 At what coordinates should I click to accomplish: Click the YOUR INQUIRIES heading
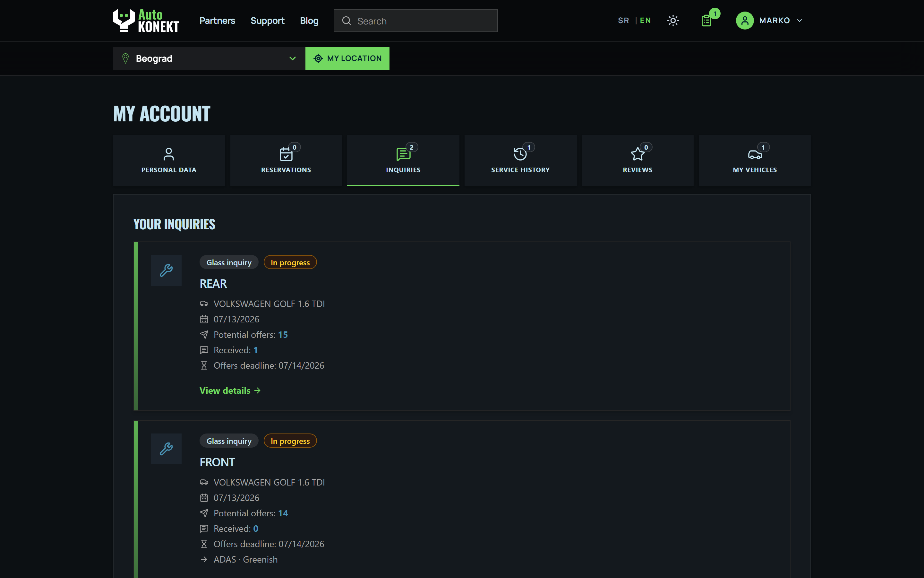(174, 224)
